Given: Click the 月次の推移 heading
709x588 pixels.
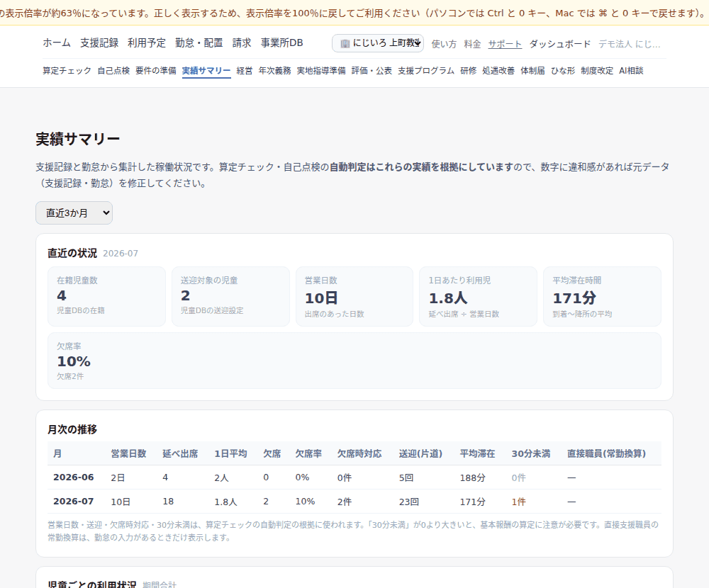Looking at the screenshot, I should [72, 429].
